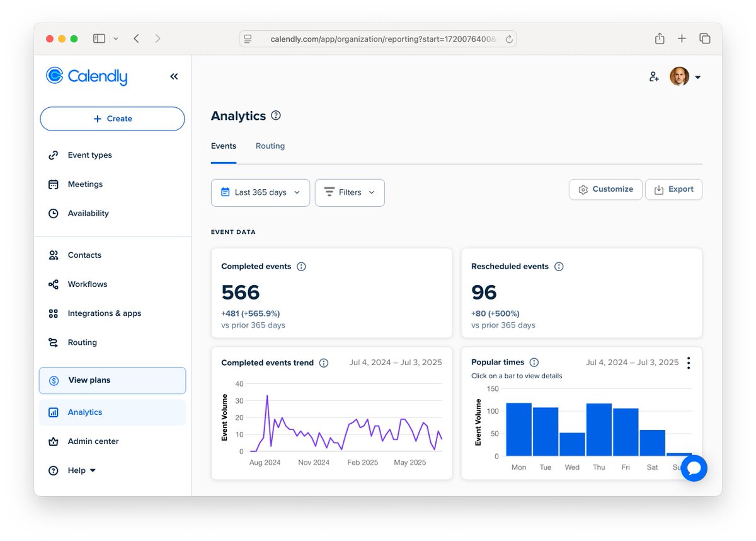Open the chat support bubble

pyautogui.click(x=694, y=468)
